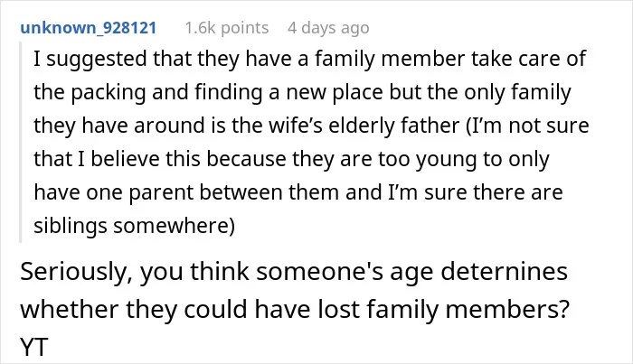
Task: Click the reply line about lost family members
Action: pos(295,310)
